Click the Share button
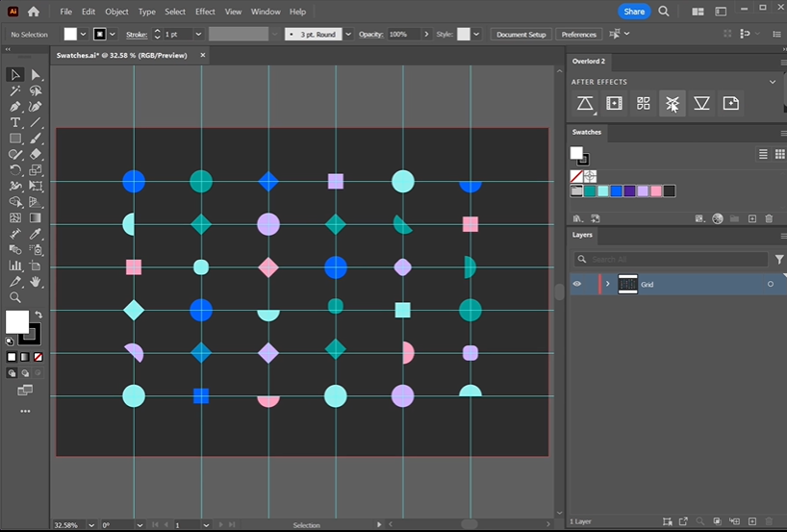The image size is (787, 532). pos(633,12)
